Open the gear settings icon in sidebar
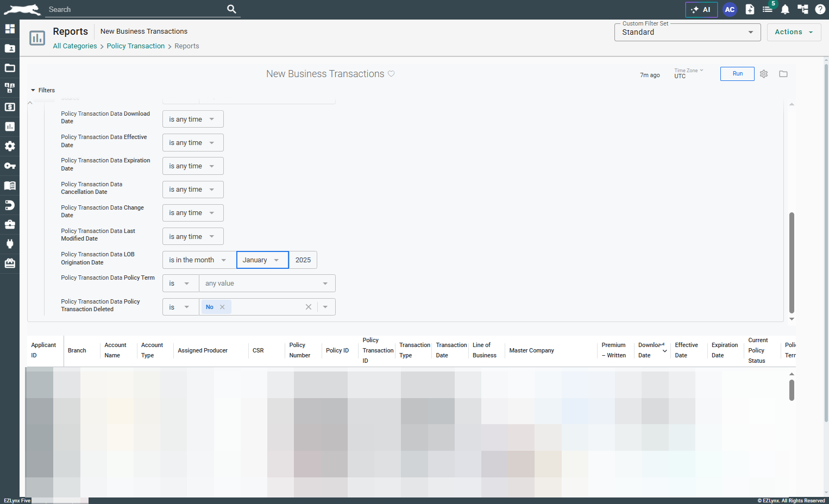 (x=10, y=146)
